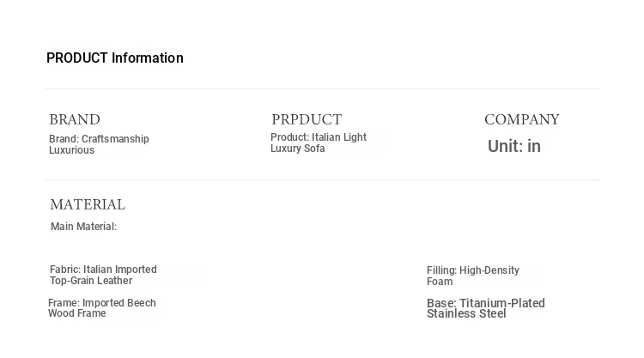Screen dimensions: 644x358
Task: Select the MATERIAL section heading
Action: (88, 205)
